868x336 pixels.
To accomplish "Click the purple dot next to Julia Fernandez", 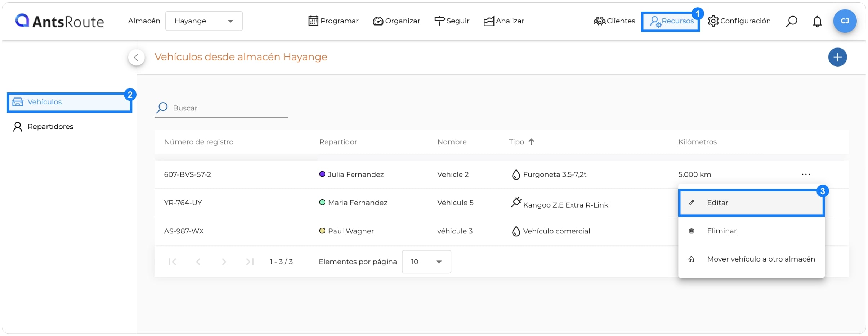I will click(x=322, y=174).
